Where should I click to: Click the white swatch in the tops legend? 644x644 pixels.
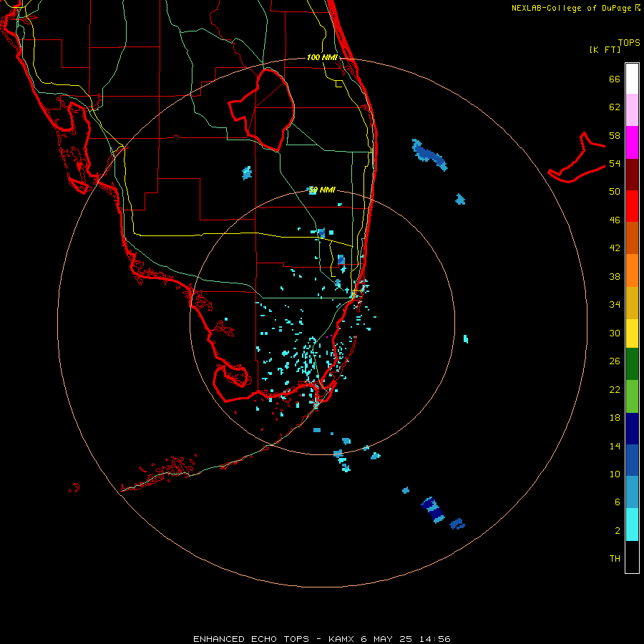pos(632,79)
